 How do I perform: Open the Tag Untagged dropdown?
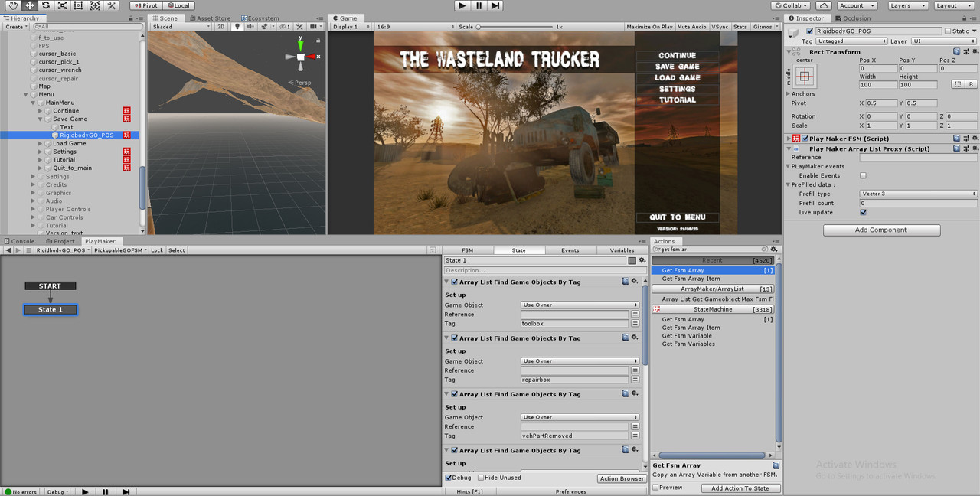coord(850,41)
